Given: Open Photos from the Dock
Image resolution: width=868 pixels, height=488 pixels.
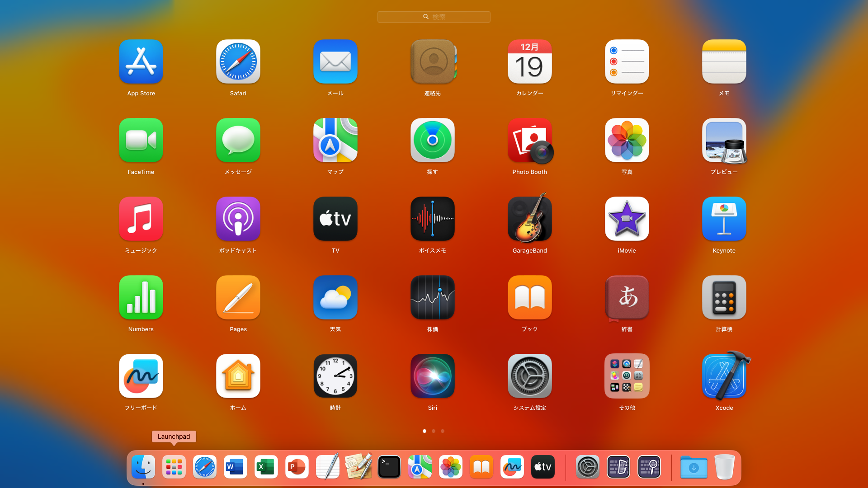Looking at the screenshot, I should click(451, 467).
